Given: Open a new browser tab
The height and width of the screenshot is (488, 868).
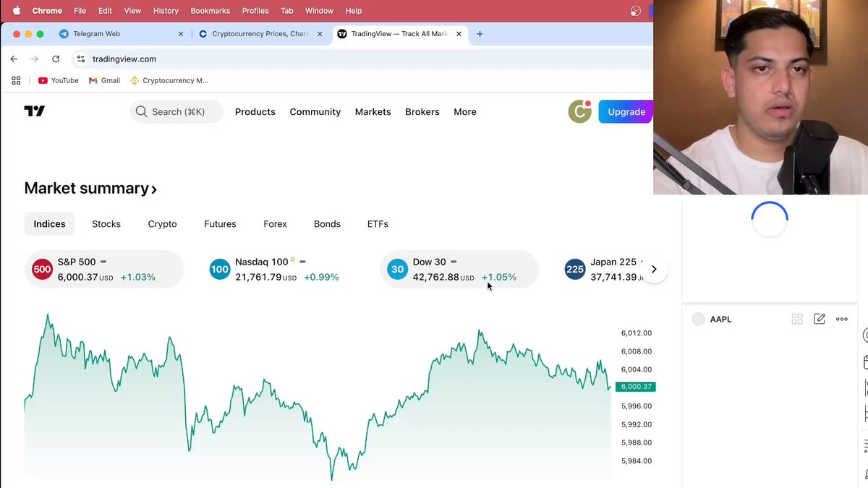Looking at the screenshot, I should pos(480,34).
